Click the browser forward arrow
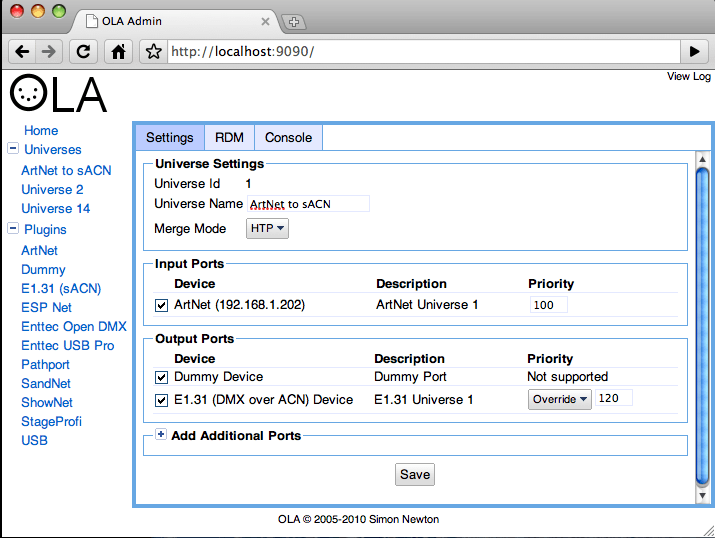This screenshot has width=715, height=538. point(48,52)
